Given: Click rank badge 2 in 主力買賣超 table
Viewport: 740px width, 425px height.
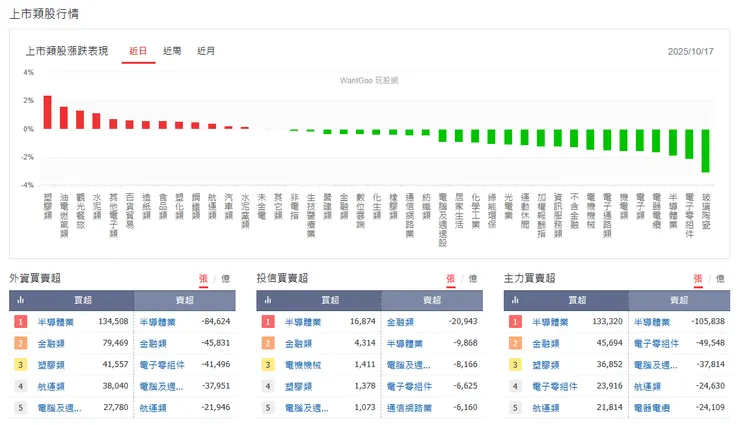Looking at the screenshot, I should point(515,343).
